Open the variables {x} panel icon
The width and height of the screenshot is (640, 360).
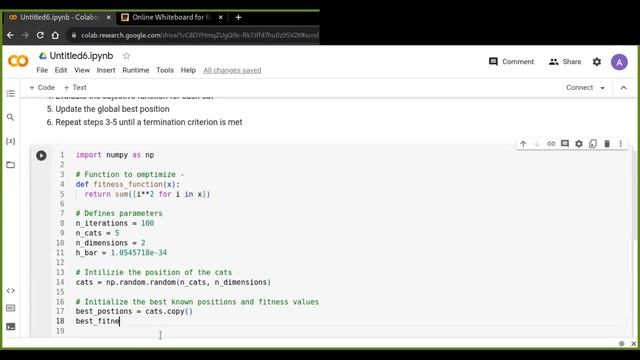11,141
